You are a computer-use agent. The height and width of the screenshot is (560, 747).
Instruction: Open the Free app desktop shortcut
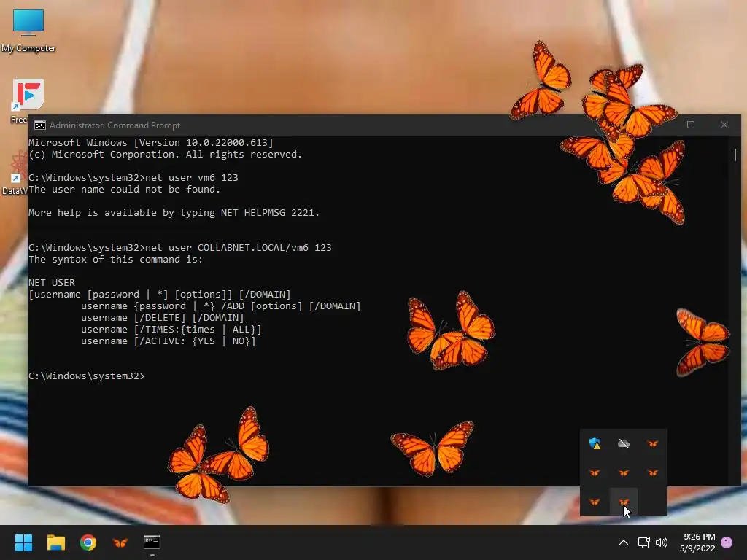28,101
